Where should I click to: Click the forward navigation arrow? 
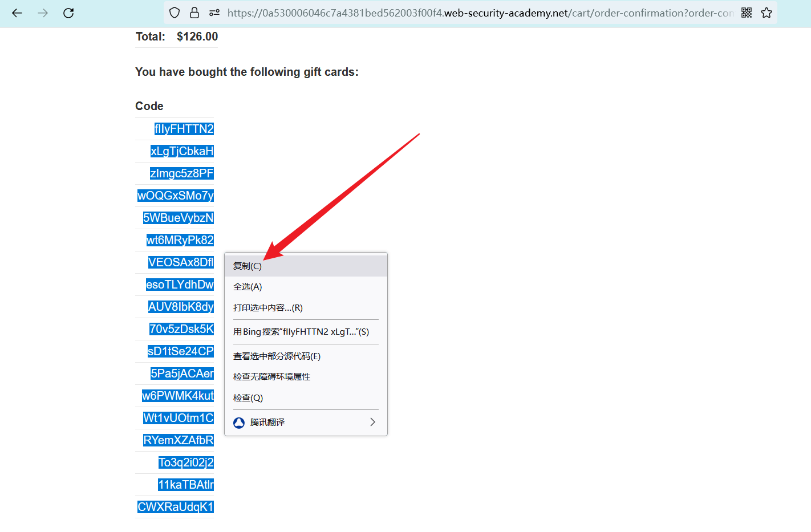coord(43,13)
